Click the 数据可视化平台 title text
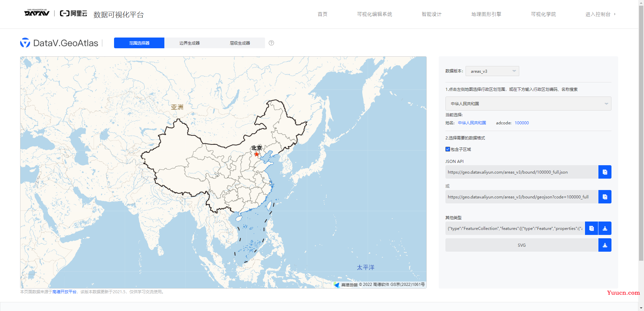This screenshot has height=311, width=644. (x=118, y=14)
